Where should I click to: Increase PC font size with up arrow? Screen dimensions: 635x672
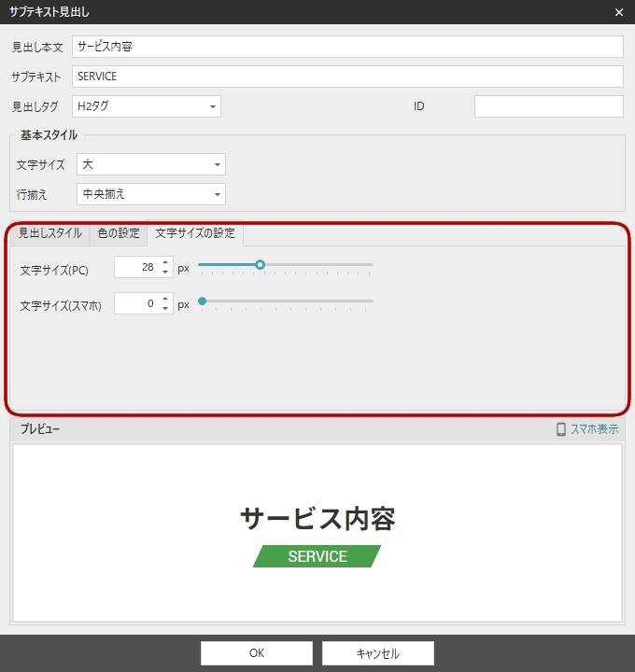pos(165,262)
